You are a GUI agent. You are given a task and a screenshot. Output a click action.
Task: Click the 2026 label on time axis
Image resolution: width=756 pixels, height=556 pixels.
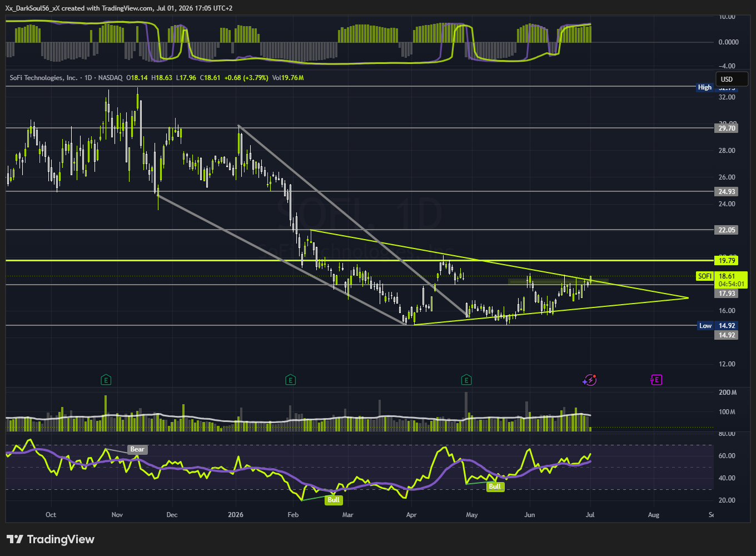pos(236,515)
